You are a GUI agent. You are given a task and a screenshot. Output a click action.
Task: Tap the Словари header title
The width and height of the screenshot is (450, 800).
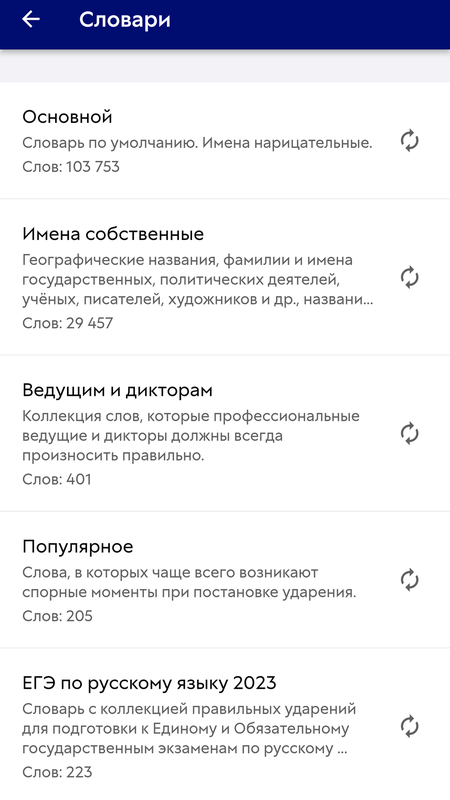pos(124,20)
